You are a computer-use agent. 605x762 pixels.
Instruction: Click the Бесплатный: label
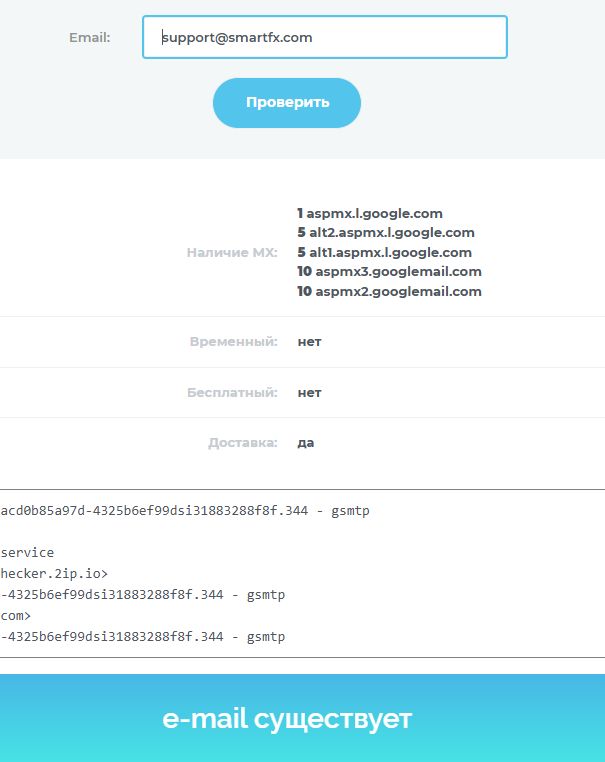click(232, 392)
